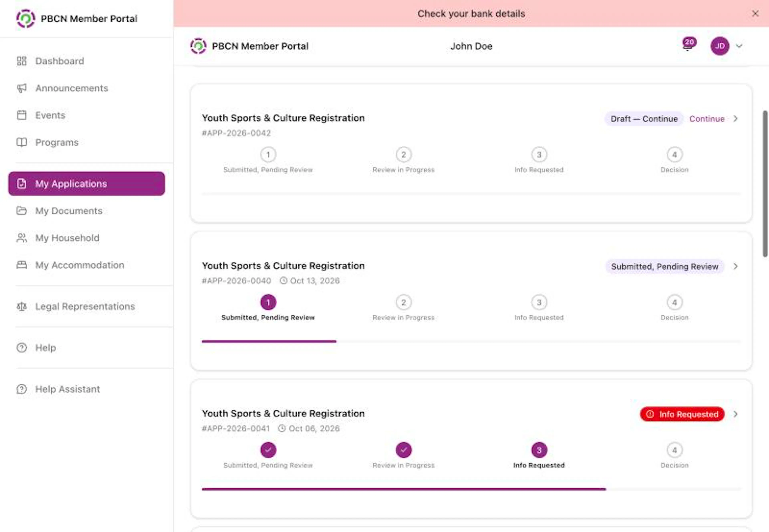
Task: Expand the user account dropdown chevron
Action: click(x=739, y=46)
